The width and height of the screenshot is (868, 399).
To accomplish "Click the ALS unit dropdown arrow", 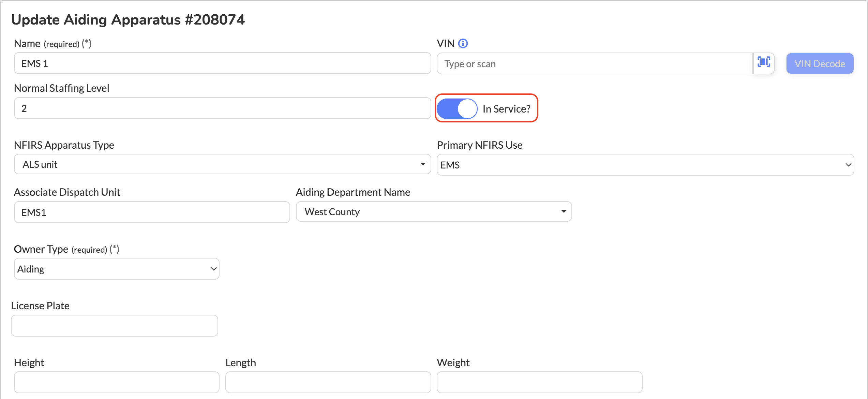I will (x=423, y=164).
